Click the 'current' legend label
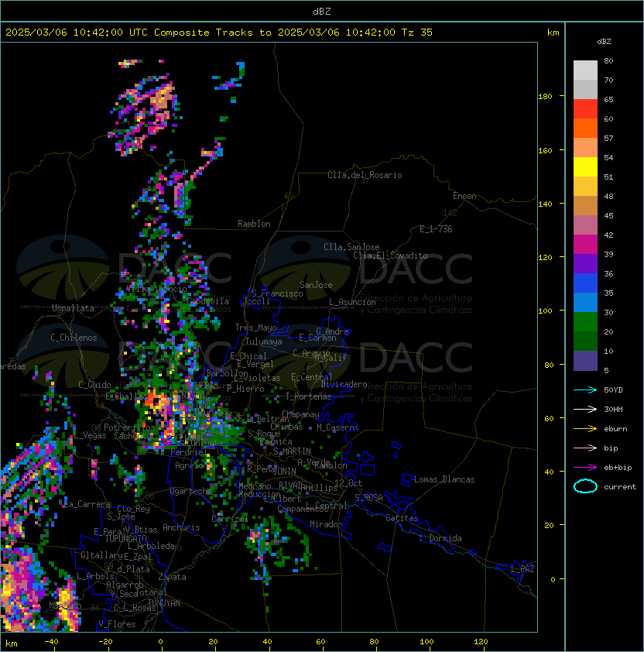Screen dimensions: 644x652 620,487
